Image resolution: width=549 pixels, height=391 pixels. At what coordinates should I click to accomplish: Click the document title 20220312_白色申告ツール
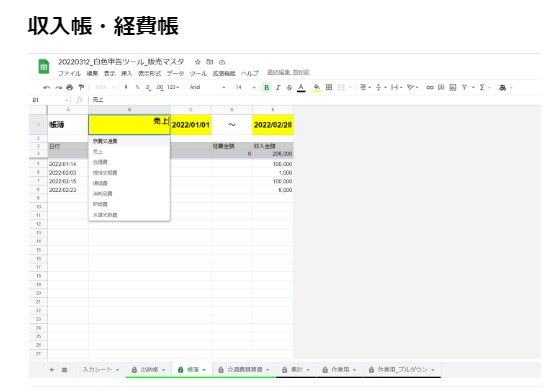pyautogui.click(x=121, y=62)
